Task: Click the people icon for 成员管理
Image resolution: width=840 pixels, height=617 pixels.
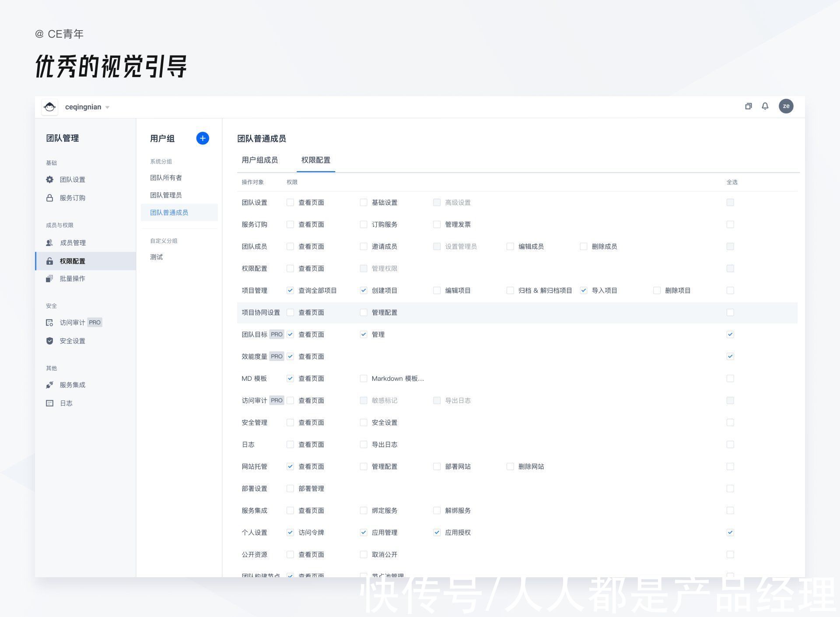Action: point(50,242)
